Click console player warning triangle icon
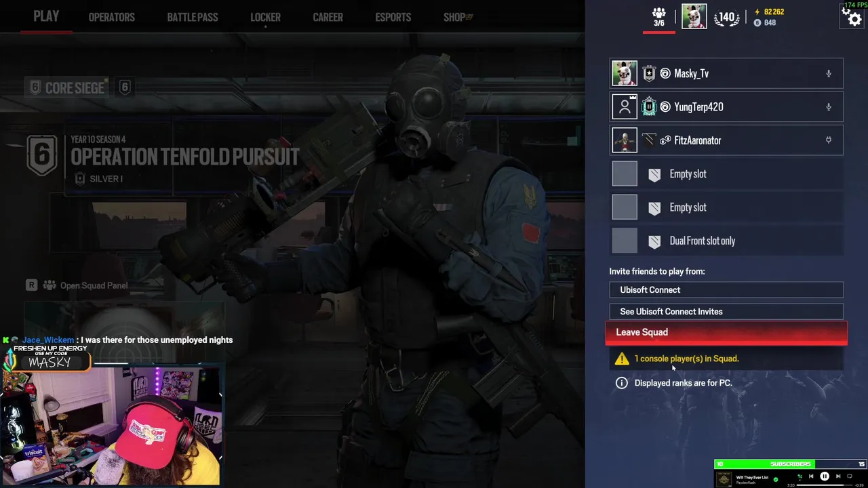 coord(622,359)
